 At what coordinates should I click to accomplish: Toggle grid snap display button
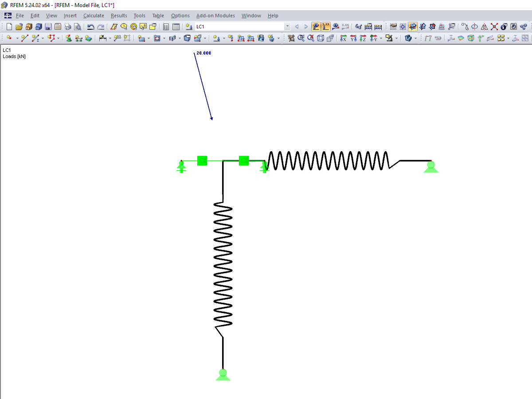coord(393,27)
